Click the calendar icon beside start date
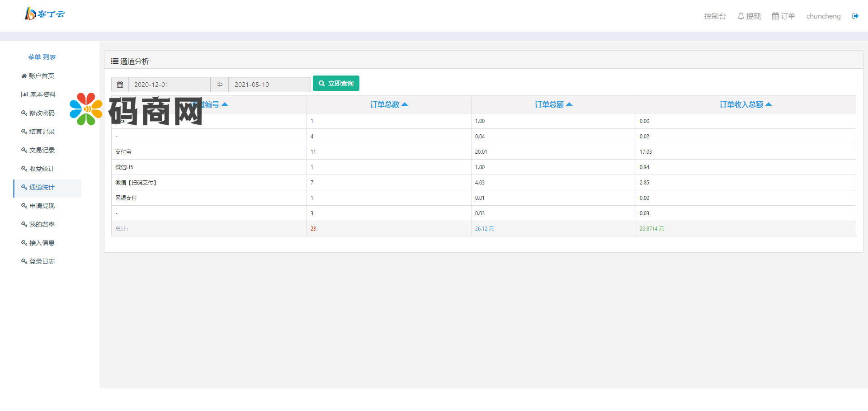This screenshot has width=868, height=411. 120,85
